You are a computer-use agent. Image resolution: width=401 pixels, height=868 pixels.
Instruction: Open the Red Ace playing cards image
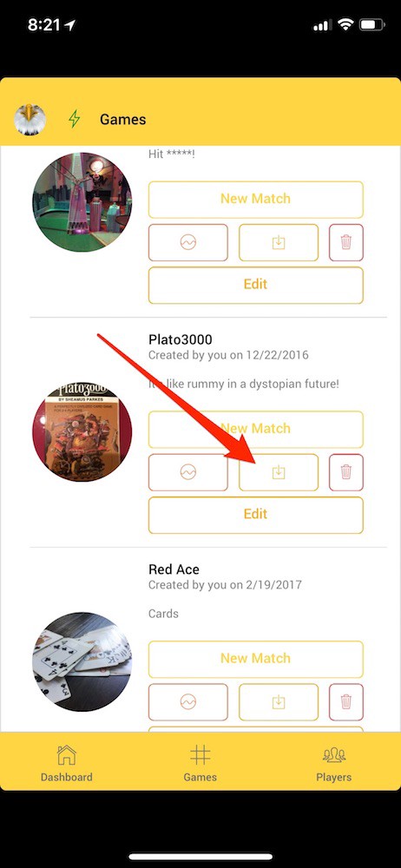(82, 661)
